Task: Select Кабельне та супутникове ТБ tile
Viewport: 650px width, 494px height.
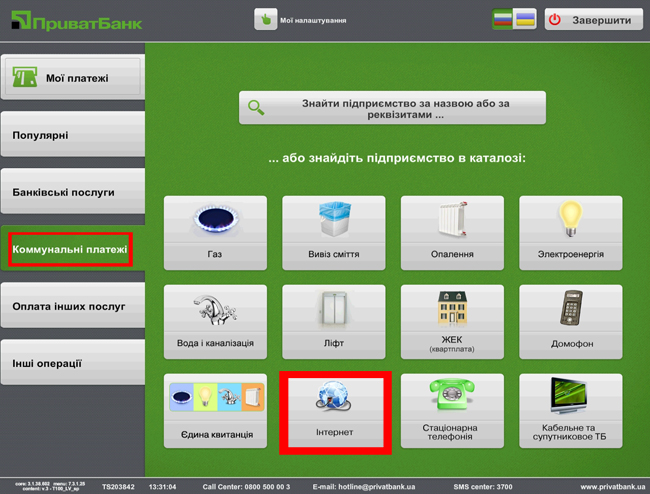Action: point(570,411)
